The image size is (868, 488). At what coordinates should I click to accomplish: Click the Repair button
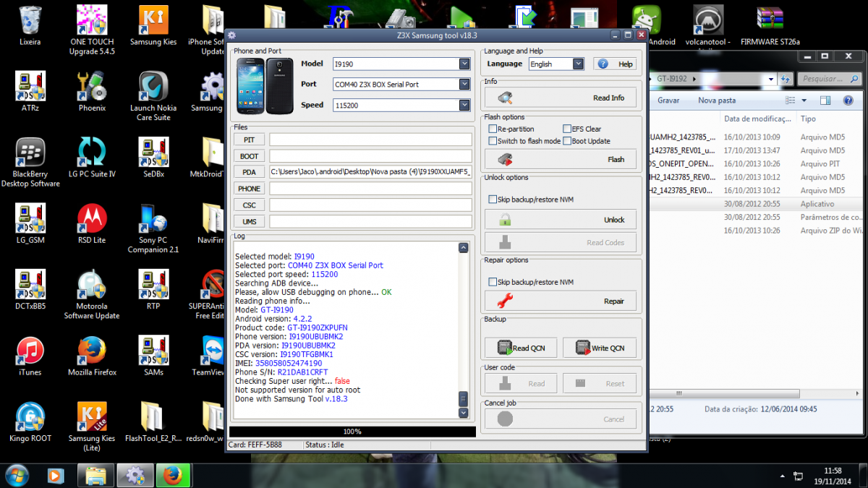click(560, 301)
